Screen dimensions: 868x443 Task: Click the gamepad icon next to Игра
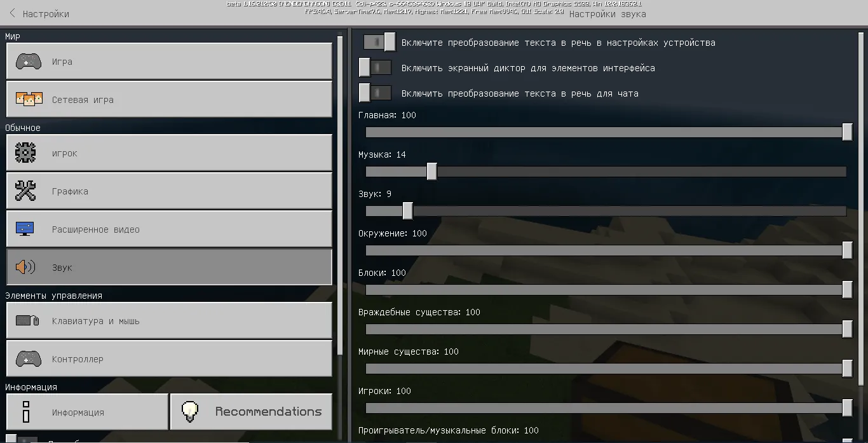[28, 62]
